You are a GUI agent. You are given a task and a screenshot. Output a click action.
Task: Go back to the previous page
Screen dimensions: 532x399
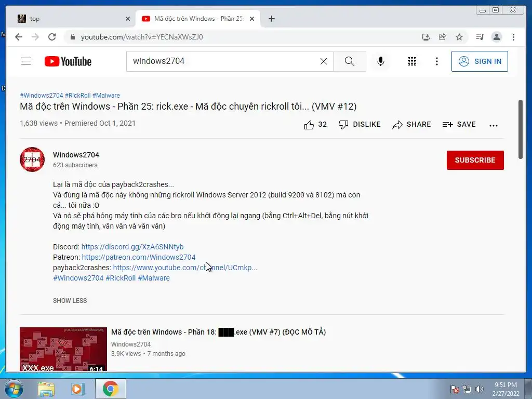click(x=19, y=37)
